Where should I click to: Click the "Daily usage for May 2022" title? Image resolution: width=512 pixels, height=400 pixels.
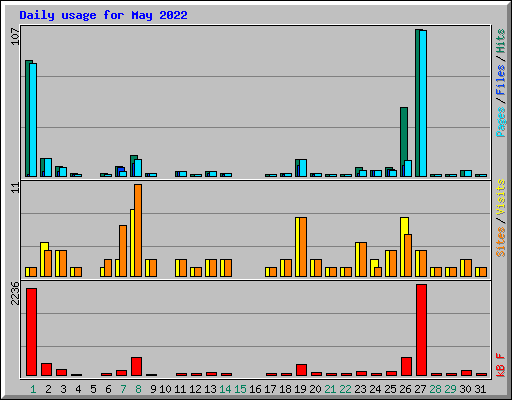[103, 15]
